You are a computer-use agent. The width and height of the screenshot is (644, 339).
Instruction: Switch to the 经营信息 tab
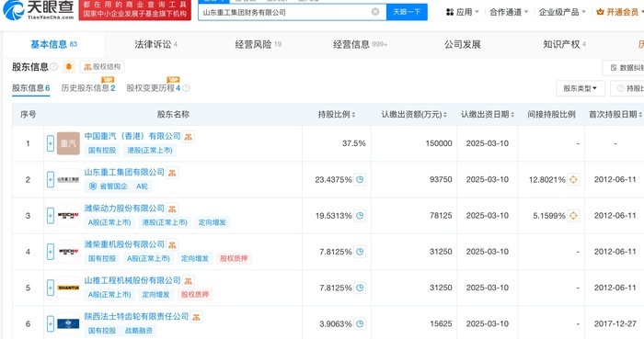(360, 44)
